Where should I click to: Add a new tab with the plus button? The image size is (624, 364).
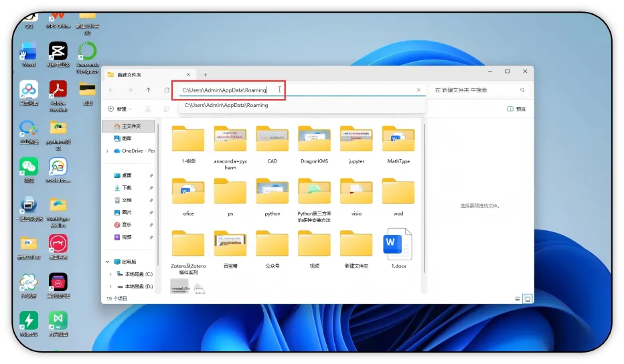(x=205, y=75)
